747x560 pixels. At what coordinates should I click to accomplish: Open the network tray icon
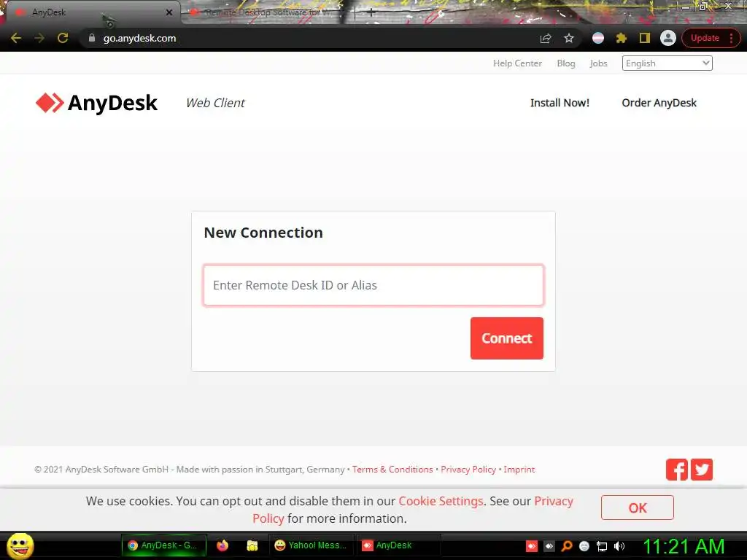pyautogui.click(x=602, y=546)
